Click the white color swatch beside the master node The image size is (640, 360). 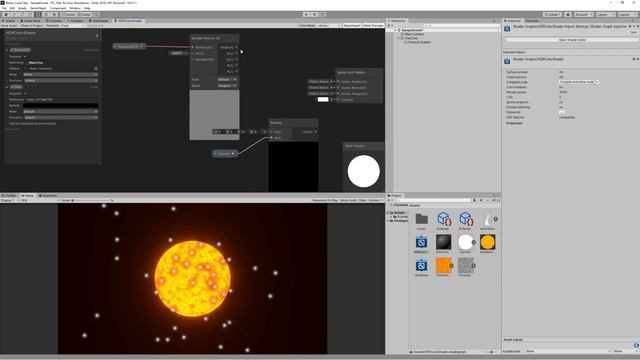click(x=323, y=99)
